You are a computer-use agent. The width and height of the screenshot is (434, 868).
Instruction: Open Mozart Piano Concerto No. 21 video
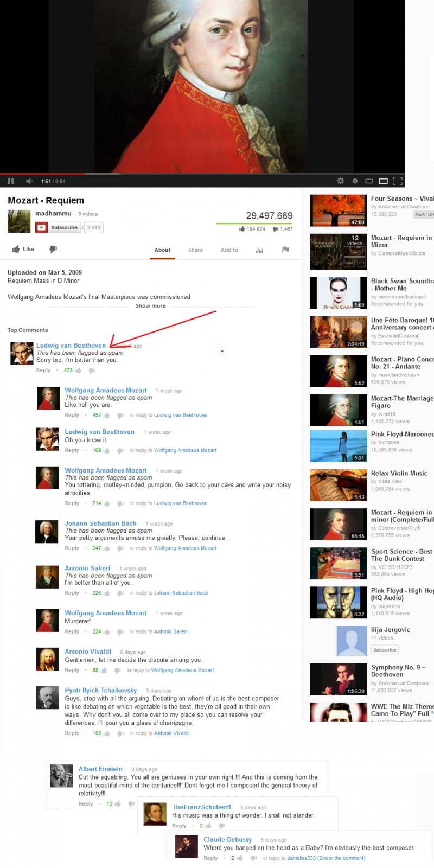tap(338, 371)
